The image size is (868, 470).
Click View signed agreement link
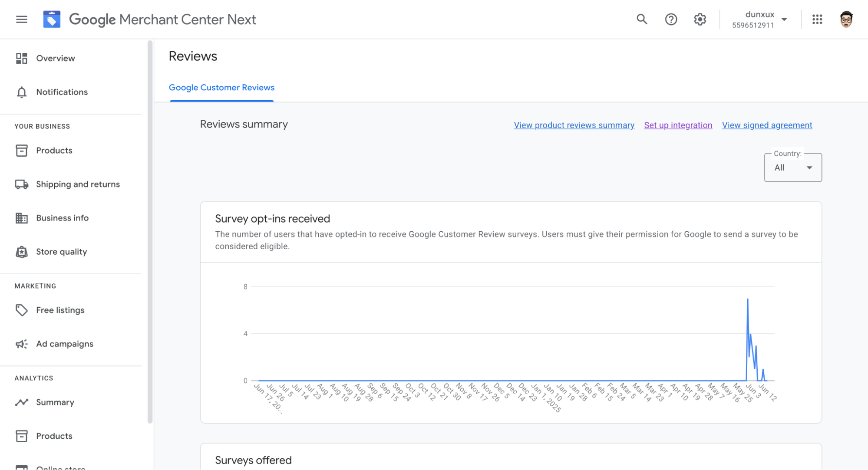767,125
